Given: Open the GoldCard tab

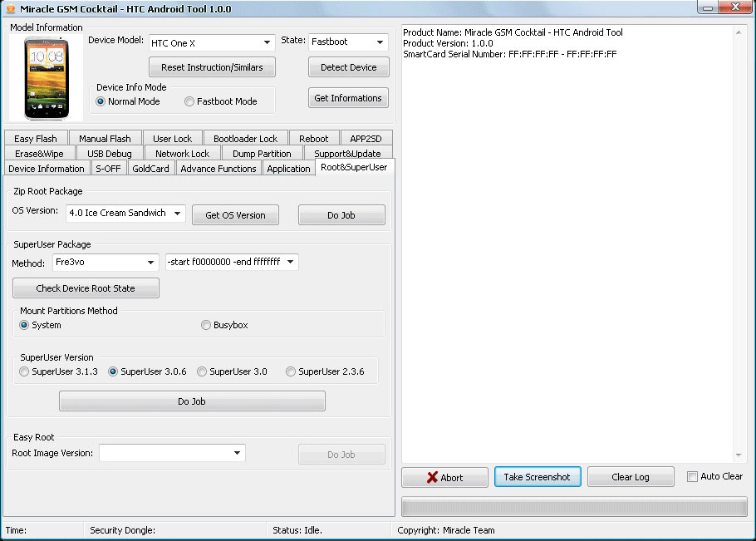Looking at the screenshot, I should tap(151, 168).
